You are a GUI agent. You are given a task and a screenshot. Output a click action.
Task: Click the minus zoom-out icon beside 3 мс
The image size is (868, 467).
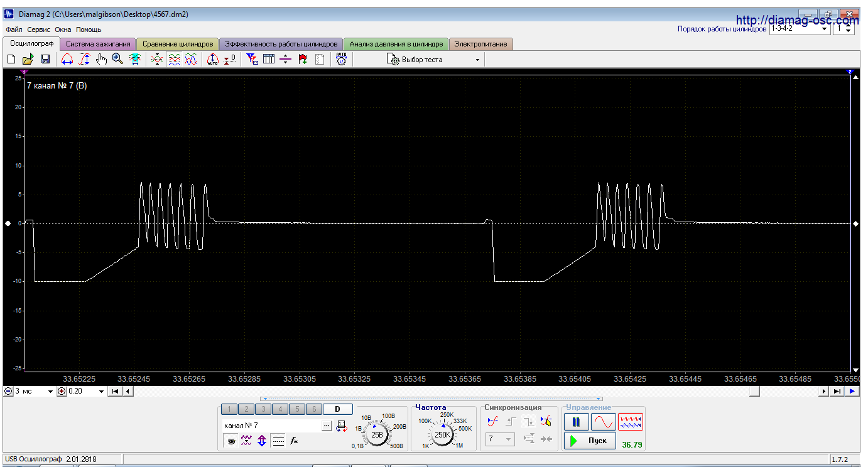(x=8, y=391)
